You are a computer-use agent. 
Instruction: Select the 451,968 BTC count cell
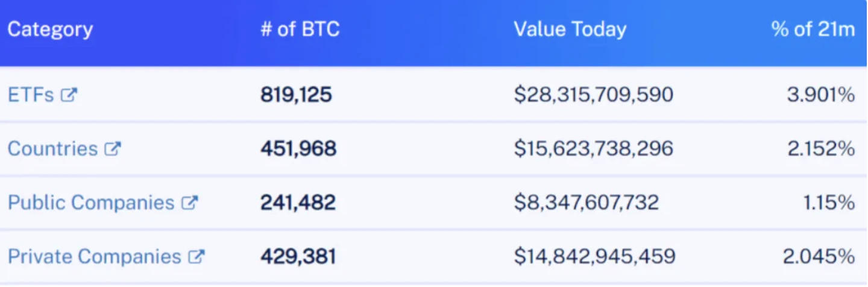click(x=298, y=149)
